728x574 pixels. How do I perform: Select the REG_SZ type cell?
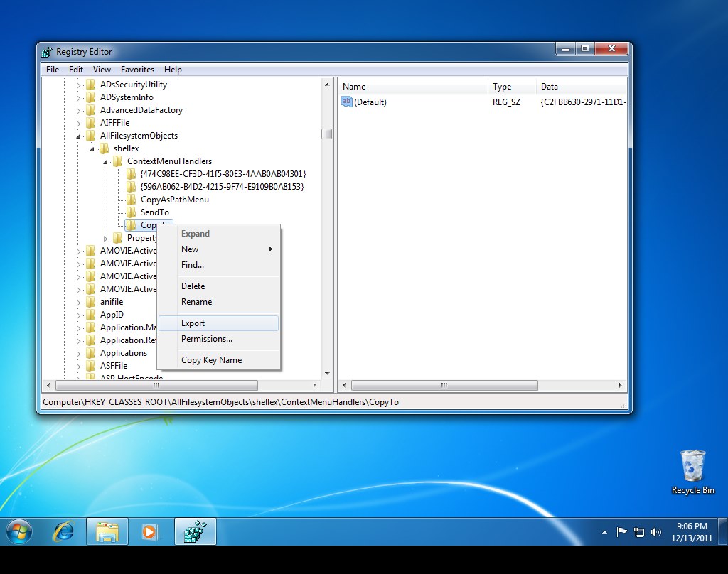[x=506, y=102]
